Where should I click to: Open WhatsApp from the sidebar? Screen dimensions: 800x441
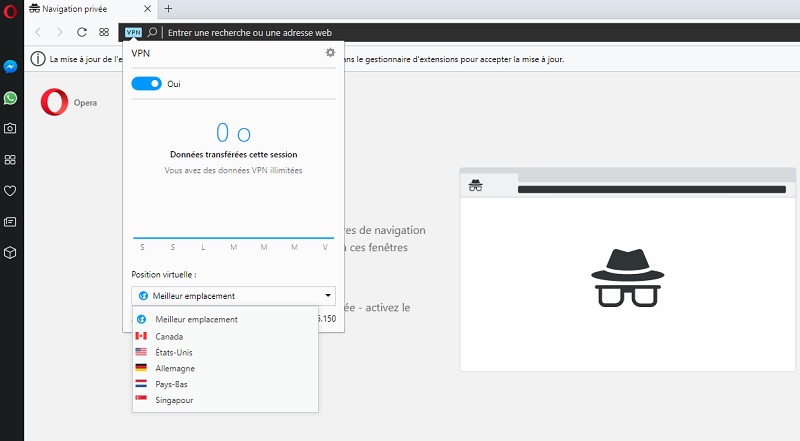point(10,98)
